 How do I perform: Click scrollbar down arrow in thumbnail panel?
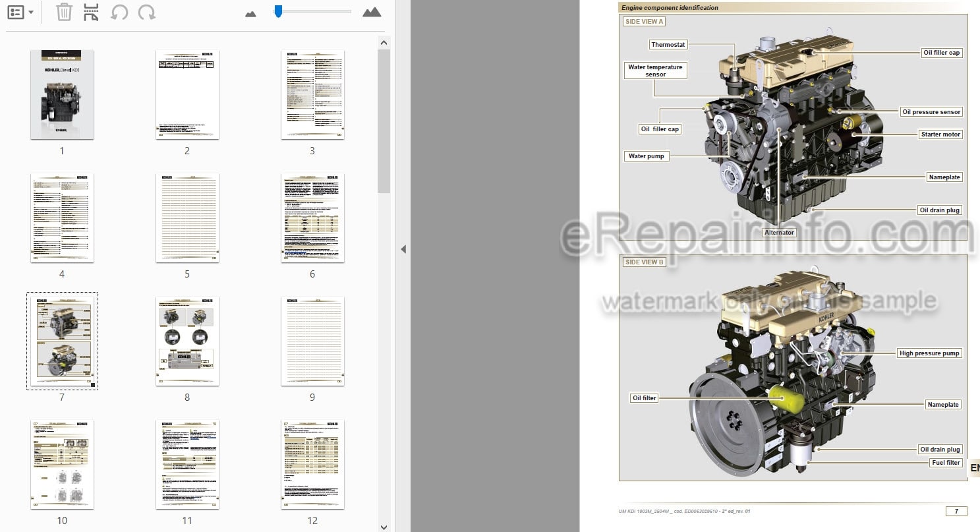click(384, 526)
